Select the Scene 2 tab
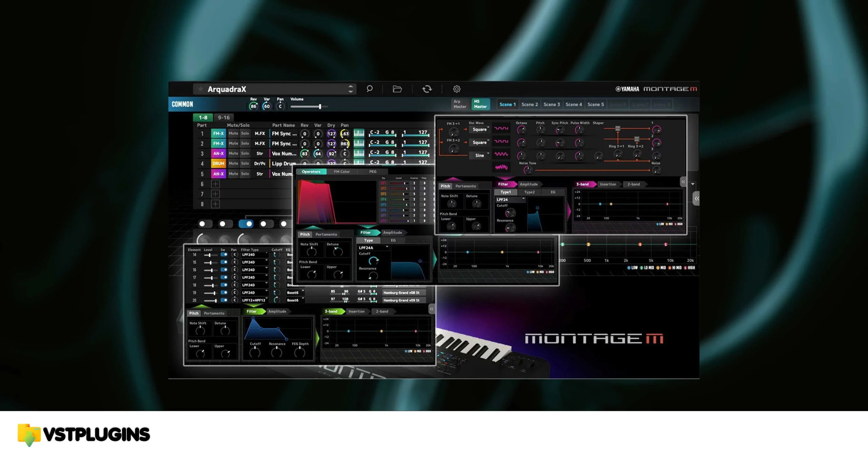The image size is (868, 460). [x=529, y=104]
